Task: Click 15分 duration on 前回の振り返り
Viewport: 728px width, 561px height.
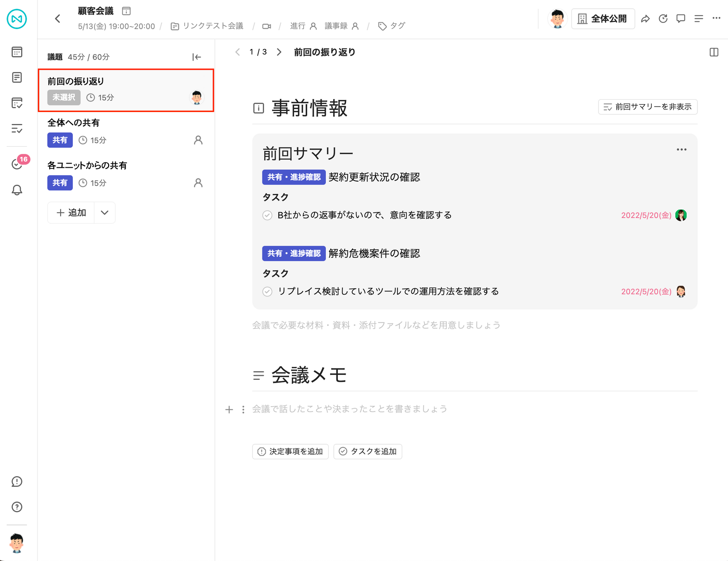Action: click(100, 98)
